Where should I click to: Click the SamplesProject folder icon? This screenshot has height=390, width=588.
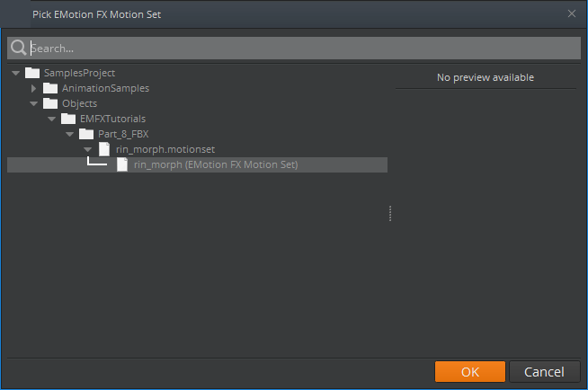point(32,73)
